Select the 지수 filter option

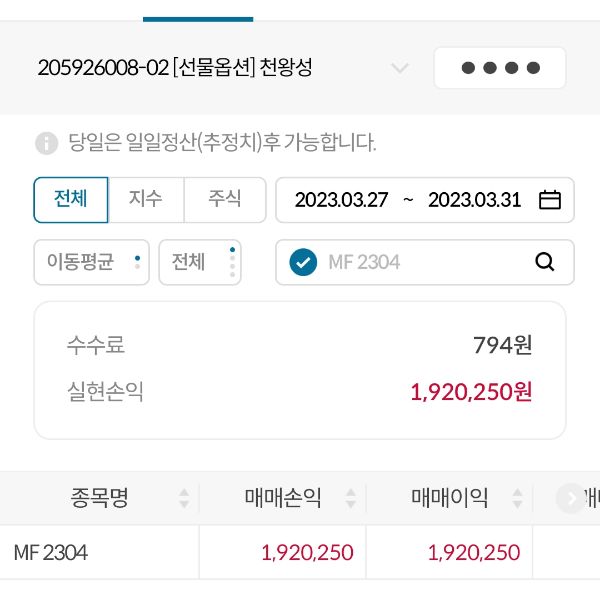coord(146,199)
